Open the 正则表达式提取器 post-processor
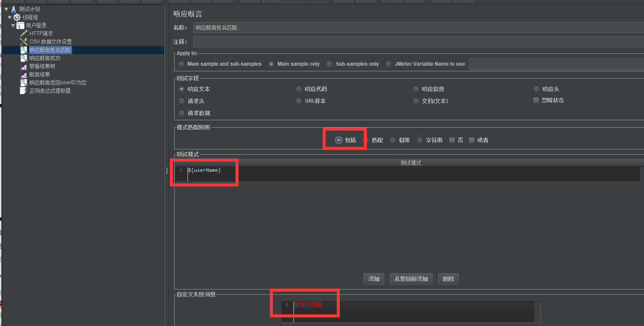The width and height of the screenshot is (644, 326). click(x=24, y=91)
